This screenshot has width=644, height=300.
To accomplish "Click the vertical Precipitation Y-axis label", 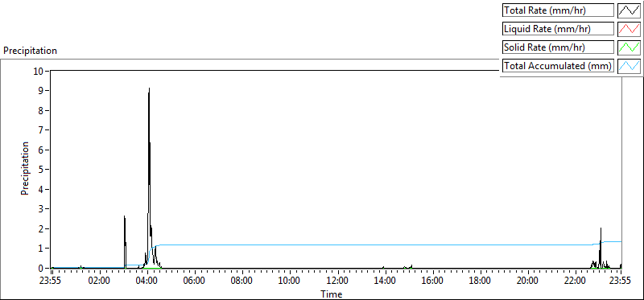I will pos(25,168).
